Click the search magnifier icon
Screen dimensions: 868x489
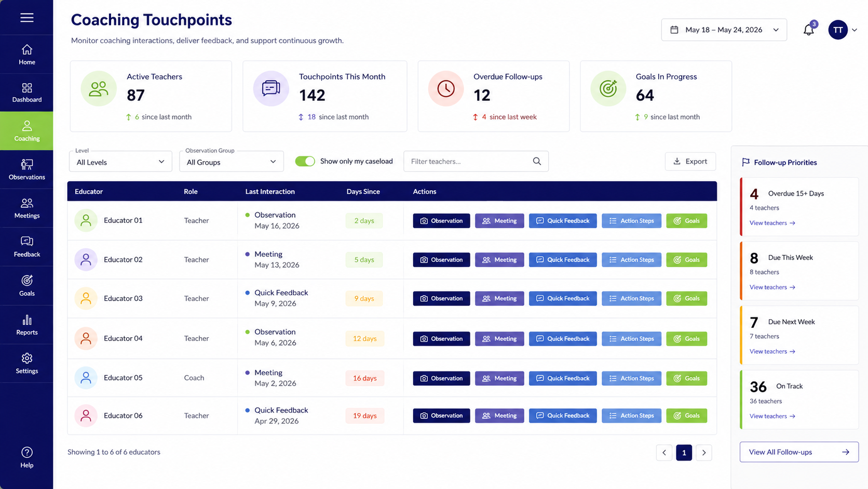(537, 161)
